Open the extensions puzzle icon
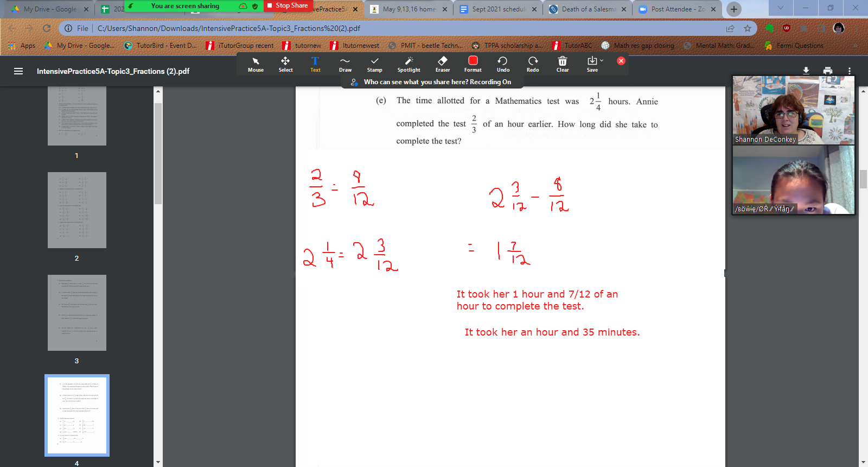Image resolution: width=868 pixels, height=467 pixels. (804, 28)
